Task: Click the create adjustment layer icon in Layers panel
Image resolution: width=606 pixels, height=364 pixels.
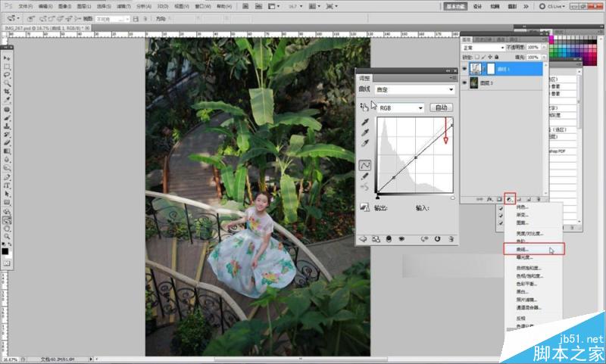Action: (509, 199)
